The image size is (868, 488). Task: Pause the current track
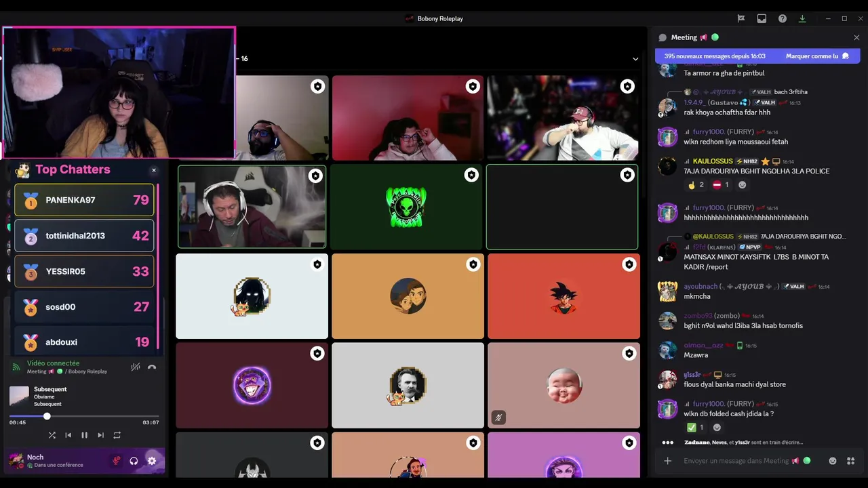pyautogui.click(x=84, y=435)
